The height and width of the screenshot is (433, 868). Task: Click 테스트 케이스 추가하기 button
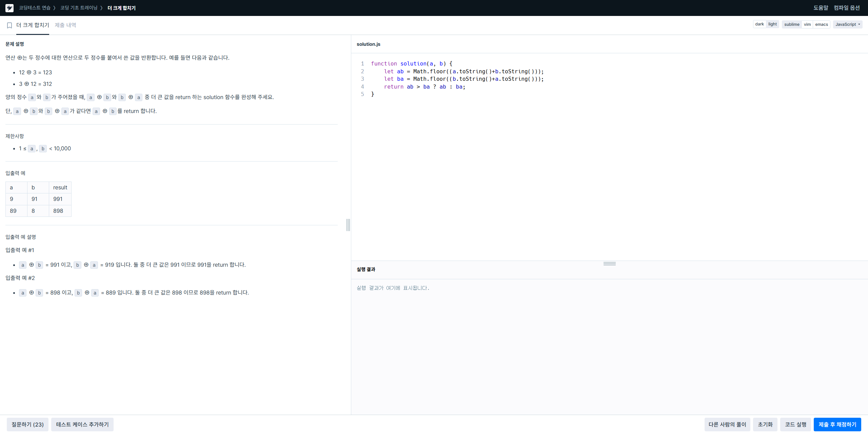click(82, 425)
